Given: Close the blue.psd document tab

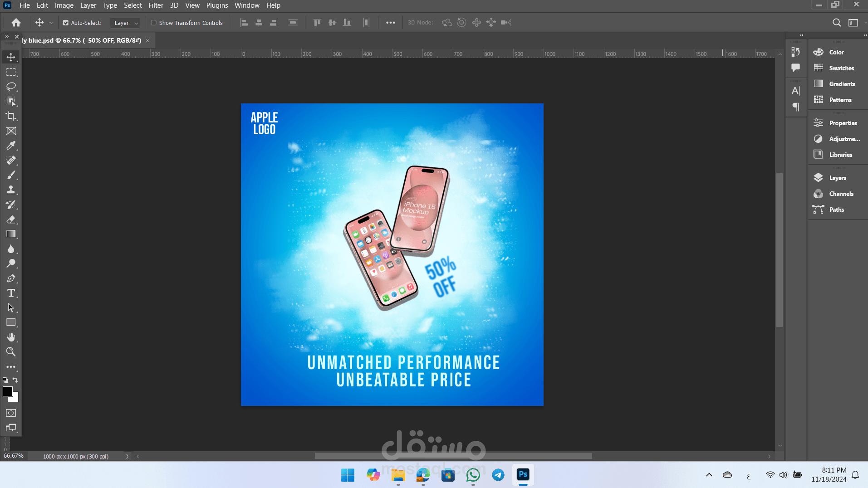Looking at the screenshot, I should point(147,40).
